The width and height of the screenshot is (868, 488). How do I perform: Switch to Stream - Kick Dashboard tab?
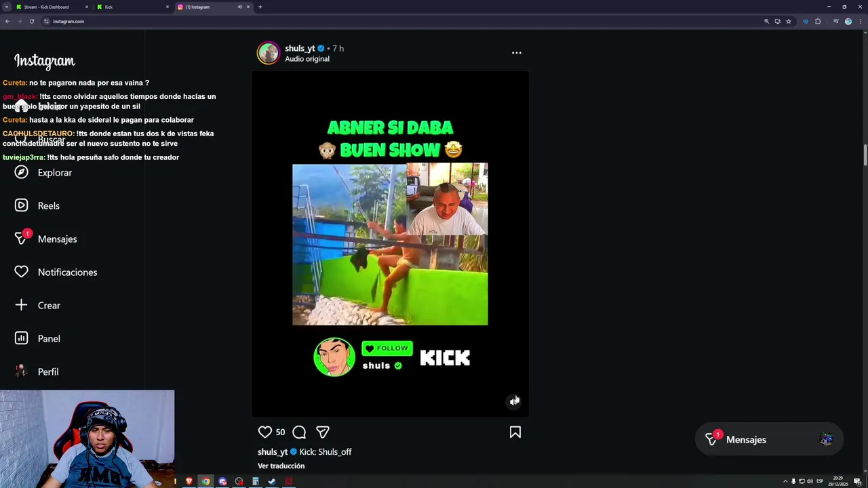51,7
